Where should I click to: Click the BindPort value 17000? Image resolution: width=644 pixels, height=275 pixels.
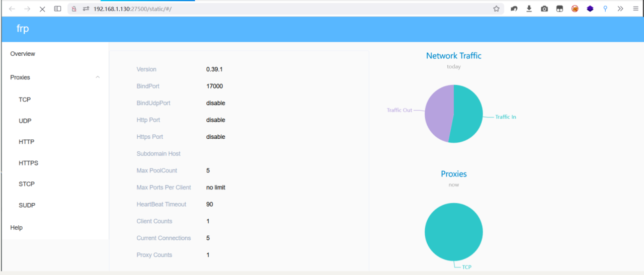point(214,86)
